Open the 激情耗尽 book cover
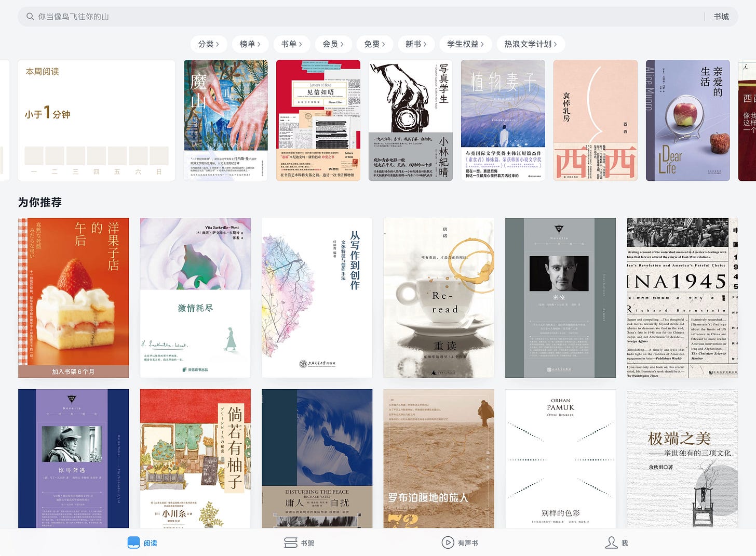Screen dimensions: 756x556 click(195, 298)
